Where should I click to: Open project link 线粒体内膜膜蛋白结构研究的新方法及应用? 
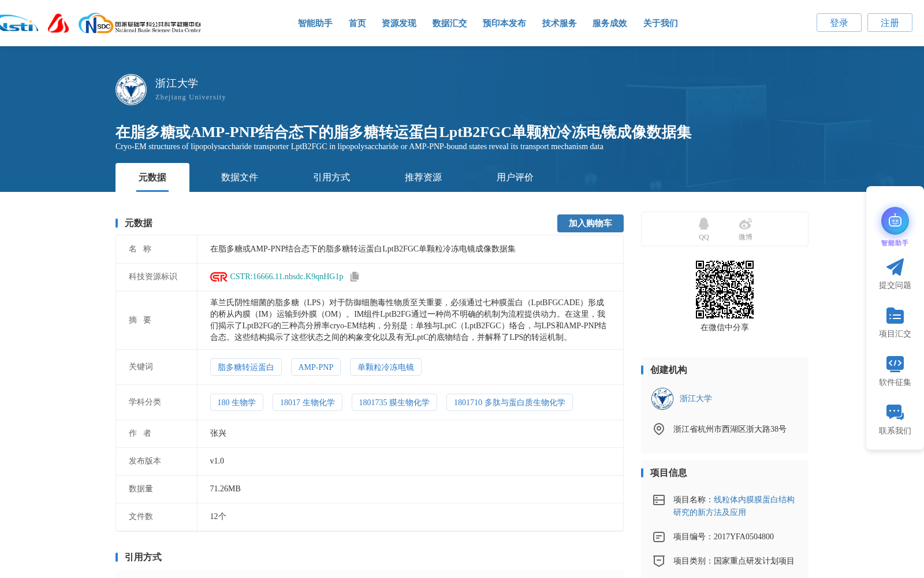(x=734, y=506)
